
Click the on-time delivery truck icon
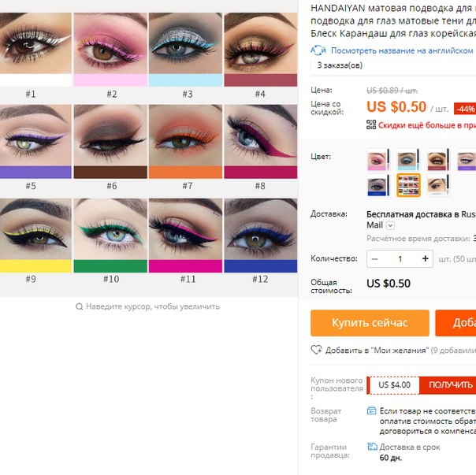coord(372,447)
